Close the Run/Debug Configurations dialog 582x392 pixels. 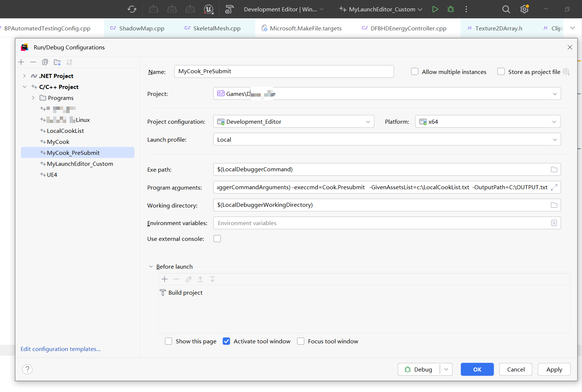(570, 47)
